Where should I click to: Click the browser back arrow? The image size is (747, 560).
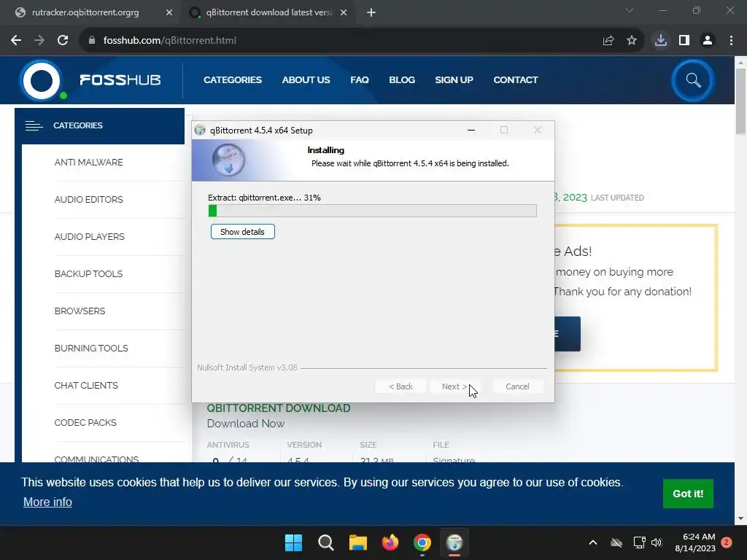(x=16, y=41)
